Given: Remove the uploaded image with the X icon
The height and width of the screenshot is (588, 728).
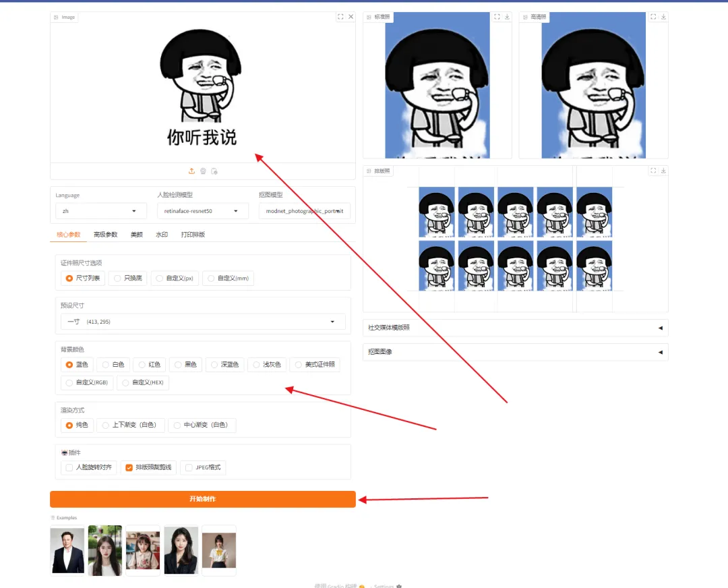Looking at the screenshot, I should pyautogui.click(x=351, y=17).
